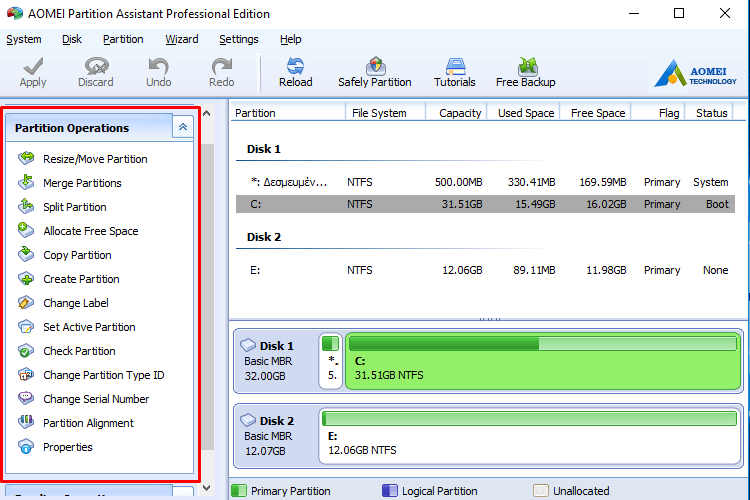Open Safely Partition tool
Viewport: 750px width, 500px height.
pos(375,73)
